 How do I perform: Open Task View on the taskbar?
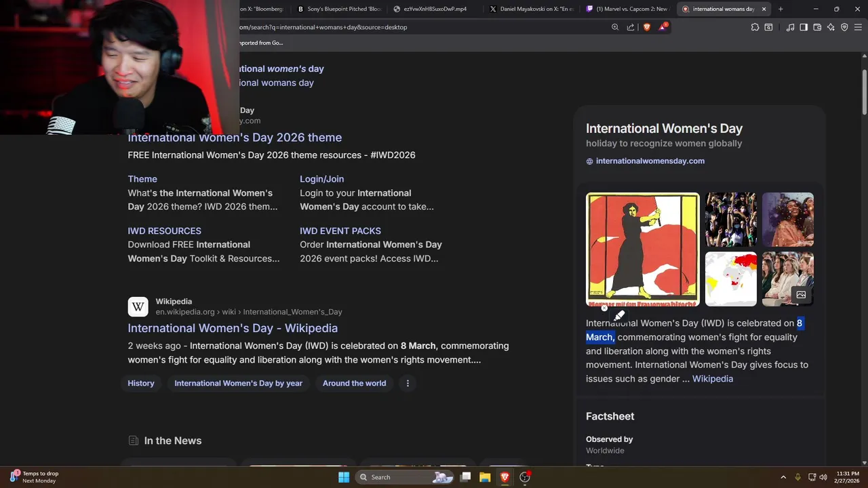465,477
